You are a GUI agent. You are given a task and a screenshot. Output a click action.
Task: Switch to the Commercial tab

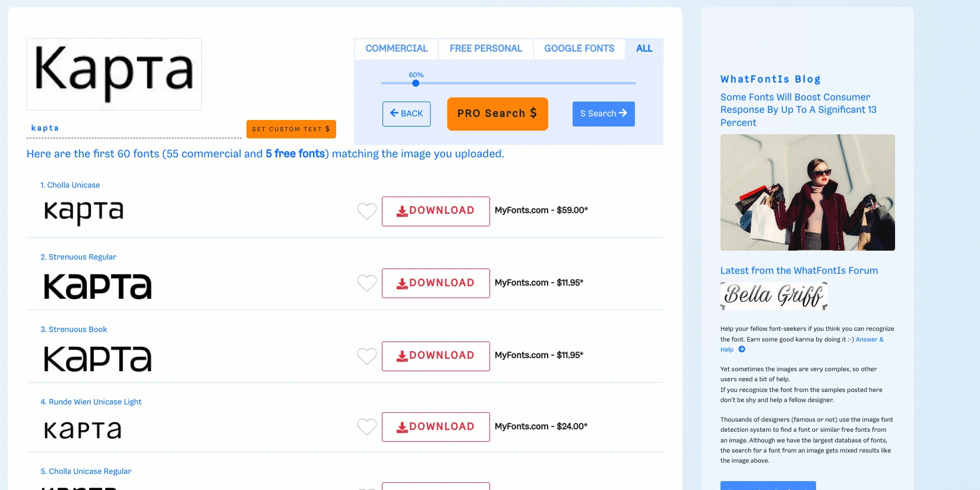pyautogui.click(x=396, y=49)
